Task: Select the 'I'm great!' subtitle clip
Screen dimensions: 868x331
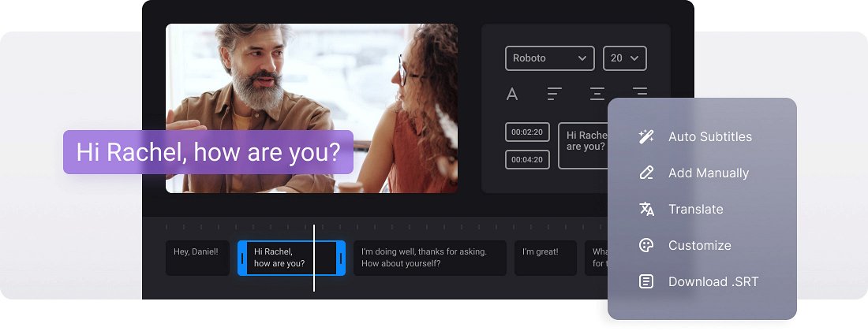Action: coord(545,258)
